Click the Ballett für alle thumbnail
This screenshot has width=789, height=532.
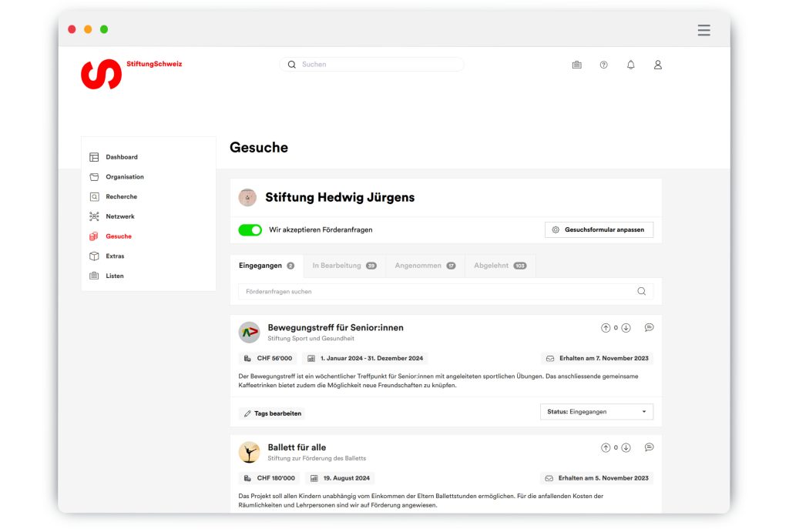(249, 452)
